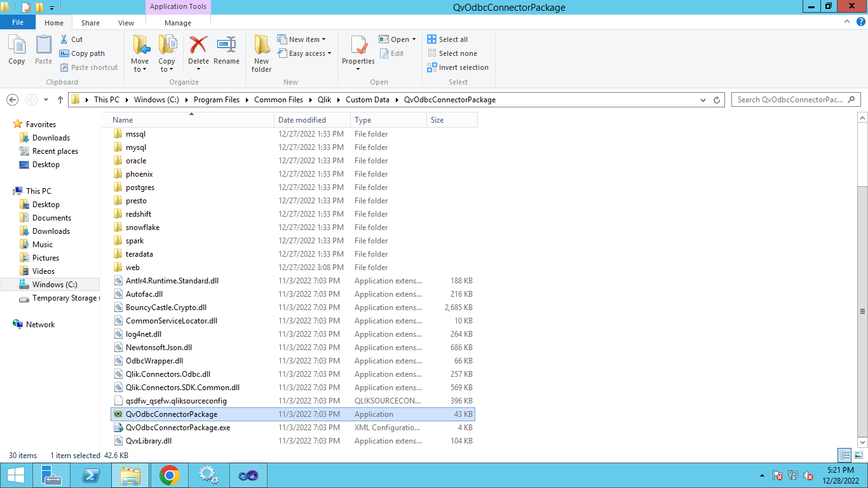Click Select none in the ribbon

coord(452,53)
